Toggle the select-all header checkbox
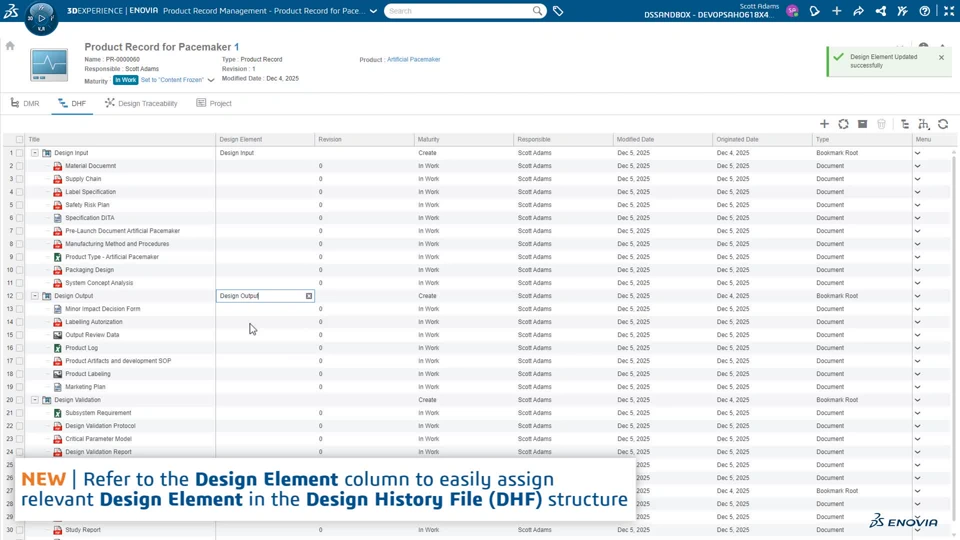Viewport: 960px width, 540px height. pyautogui.click(x=20, y=140)
